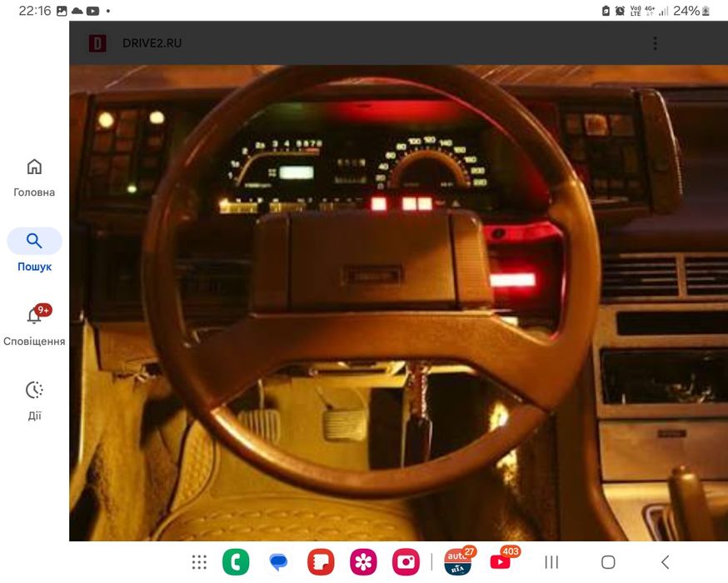728x583 pixels.
Task: Open the Дії activity tab
Action: click(34, 400)
